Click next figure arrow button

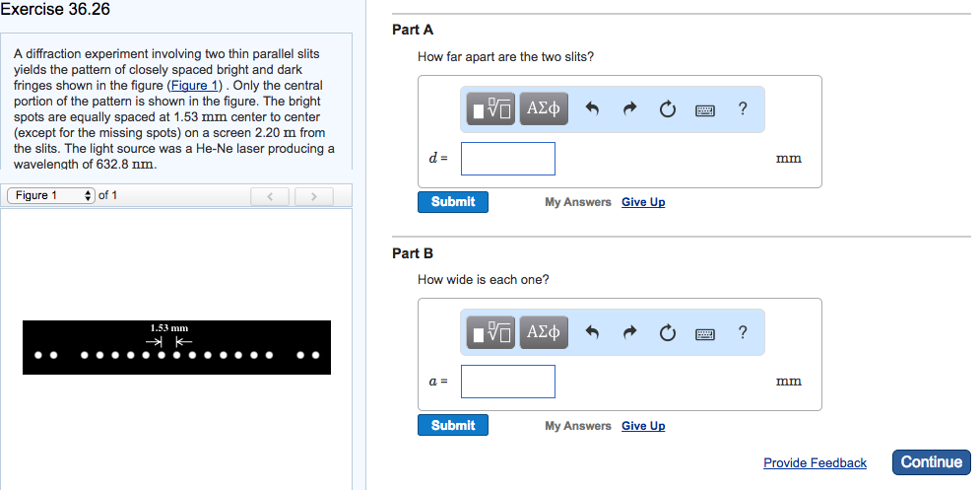[x=314, y=196]
